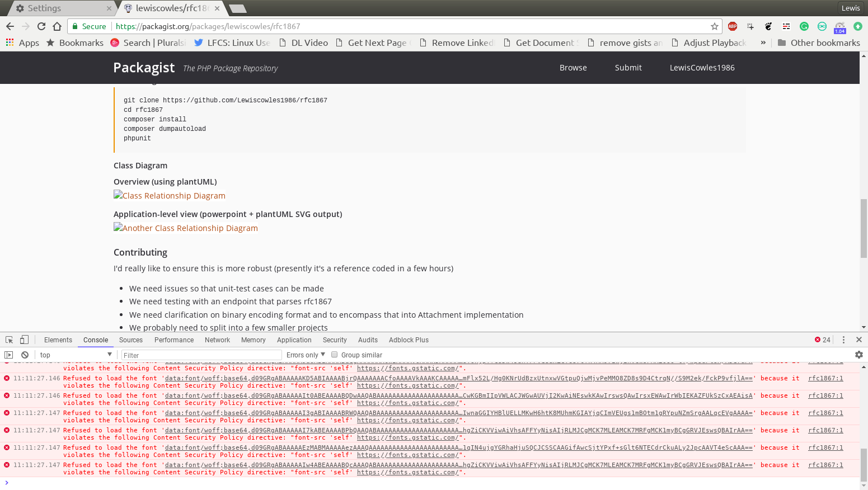
Task: Switch to the Performance tab
Action: [x=174, y=340]
